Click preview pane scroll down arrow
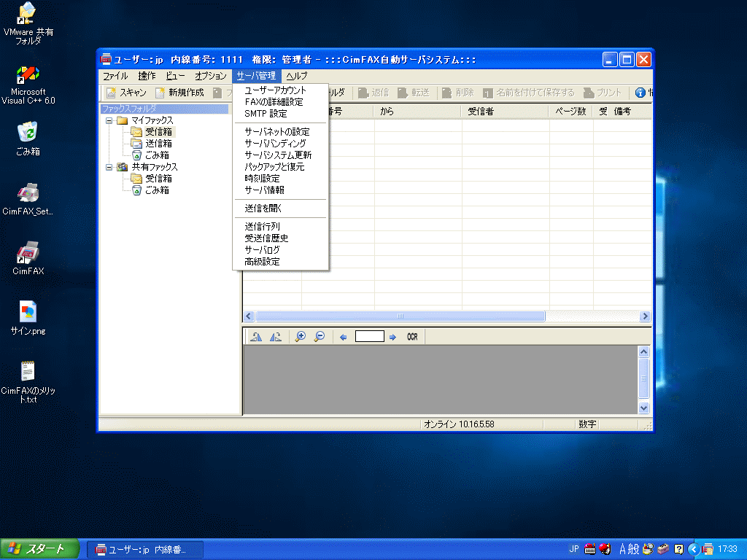The image size is (747, 560). 643,408
